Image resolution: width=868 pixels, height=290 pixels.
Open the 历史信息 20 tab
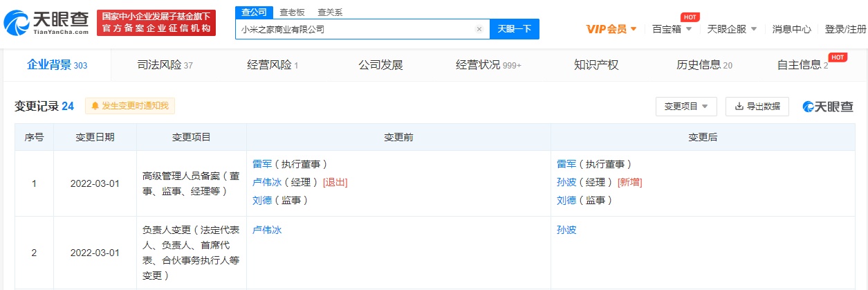[704, 65]
